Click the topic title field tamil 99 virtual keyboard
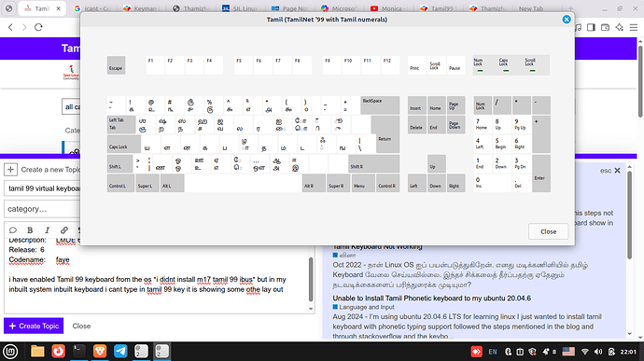This screenshot has width=644, height=361. click(43, 188)
